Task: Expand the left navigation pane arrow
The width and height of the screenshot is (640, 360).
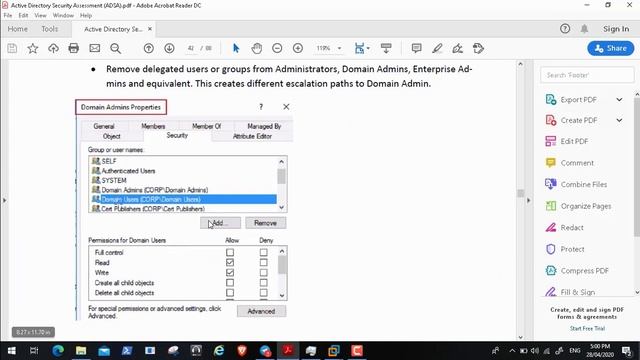Action: coord(4,200)
